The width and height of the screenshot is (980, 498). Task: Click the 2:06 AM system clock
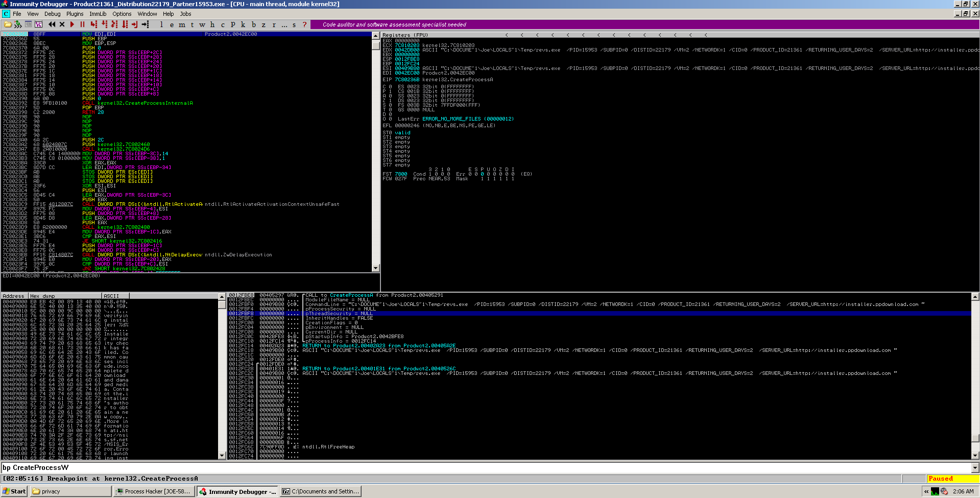point(963,492)
